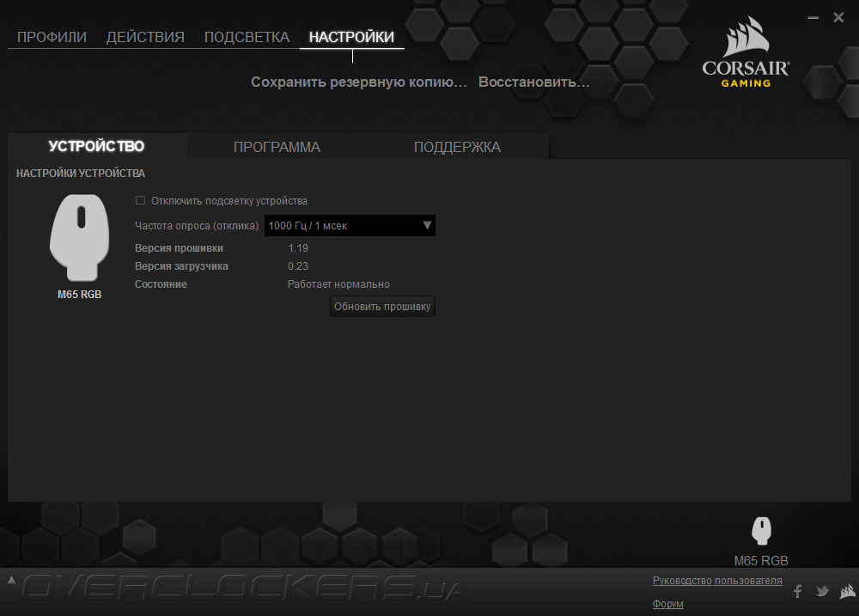This screenshot has height=616, width=859.
Task: Select the УСТРОЙСТВО sub-tab
Action: pyautogui.click(x=96, y=146)
